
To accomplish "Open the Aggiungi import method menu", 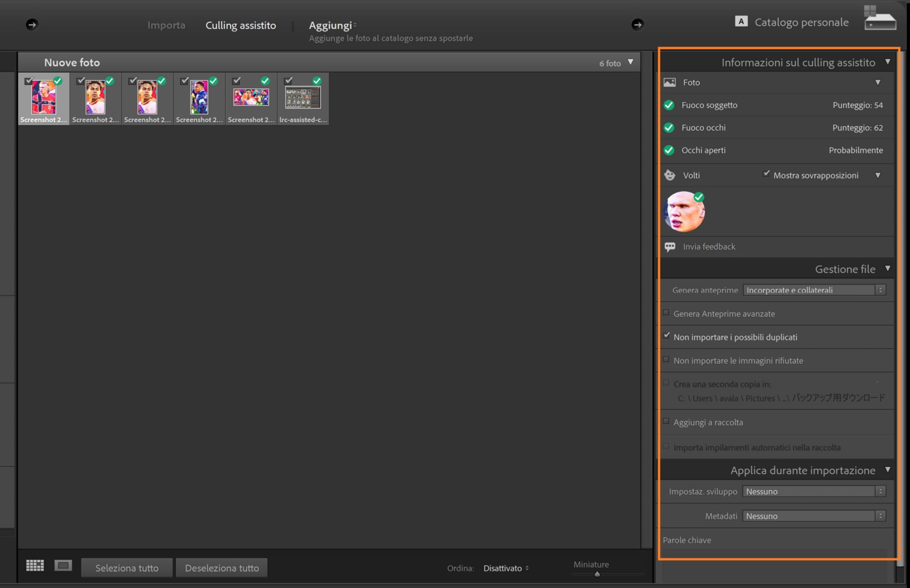I will click(x=332, y=26).
